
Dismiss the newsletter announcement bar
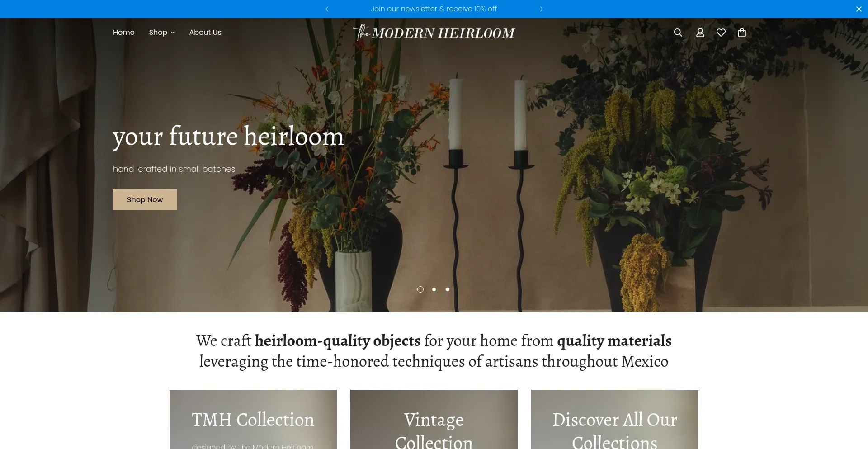[859, 9]
